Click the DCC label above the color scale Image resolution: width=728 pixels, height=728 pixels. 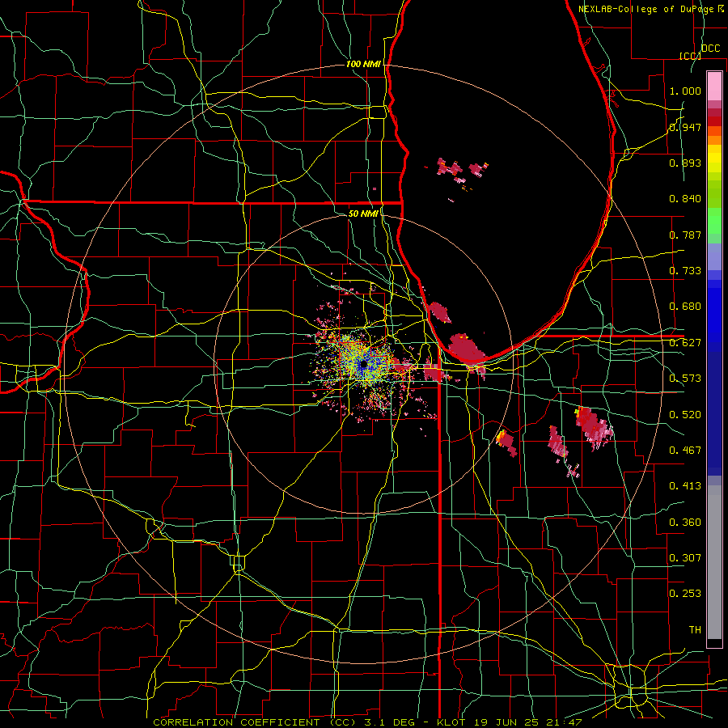710,49
